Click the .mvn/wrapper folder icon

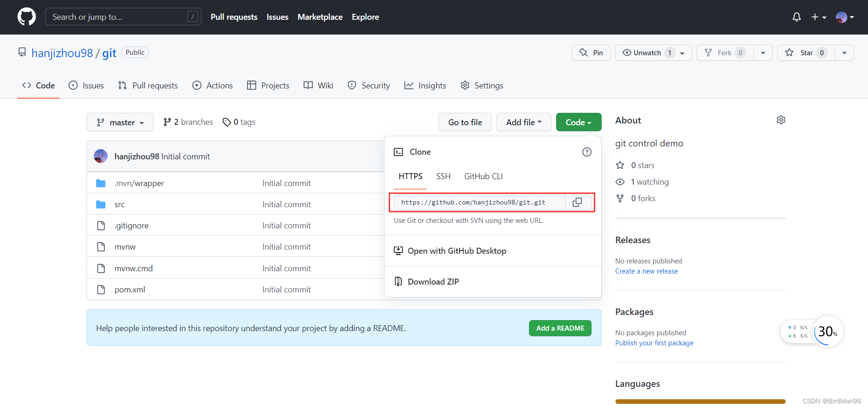click(101, 183)
